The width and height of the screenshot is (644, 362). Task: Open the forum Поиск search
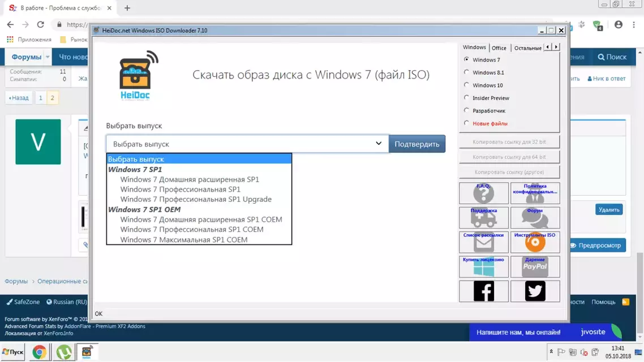pos(612,57)
